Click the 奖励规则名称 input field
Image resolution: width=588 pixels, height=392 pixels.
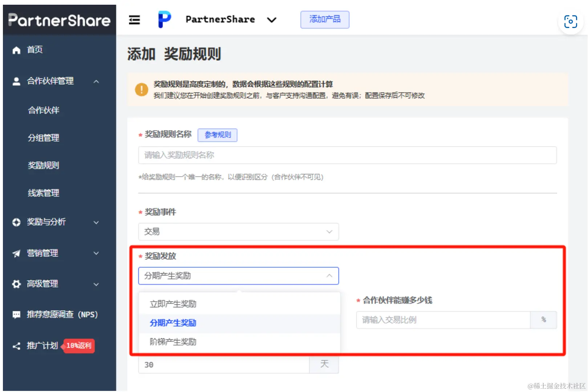tap(347, 155)
